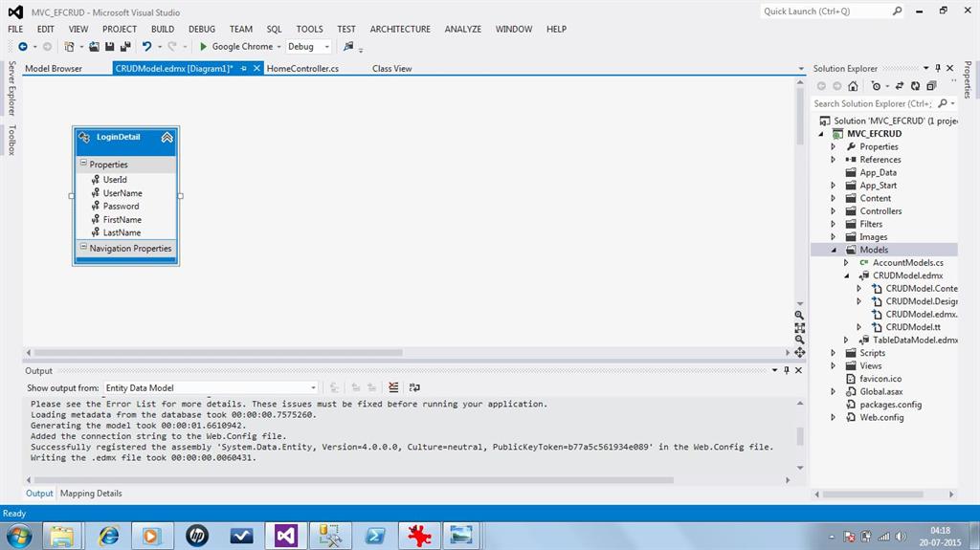Refresh Solution Explorer with the circular arrows
Screen dimensions: 980x550
point(915,86)
